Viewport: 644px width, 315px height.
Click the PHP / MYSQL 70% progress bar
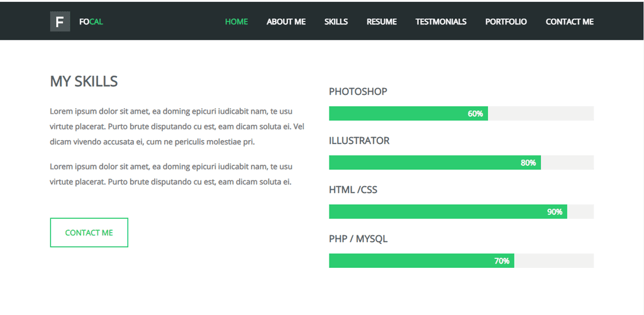[461, 261]
